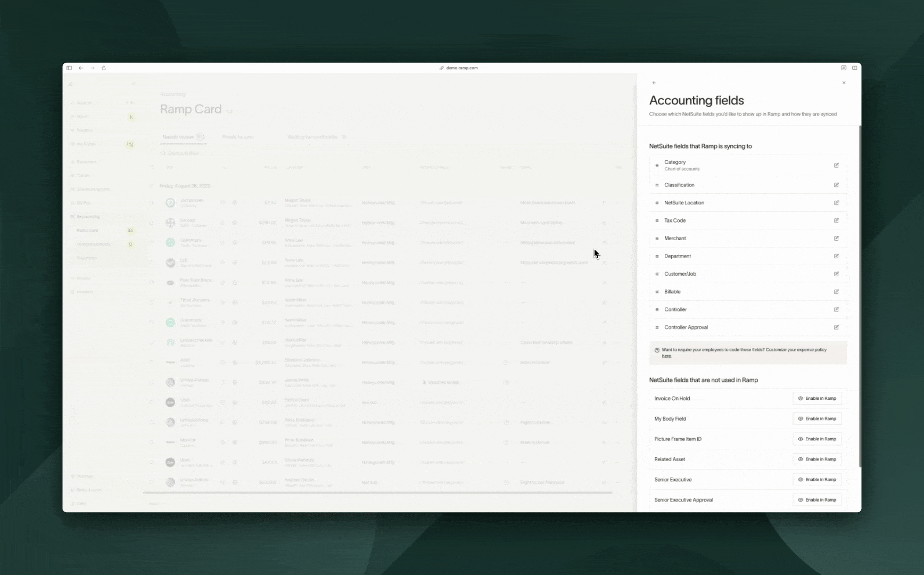This screenshot has width=924, height=575.
Task: Click the Picture Frame Item ID label
Action: (x=678, y=439)
